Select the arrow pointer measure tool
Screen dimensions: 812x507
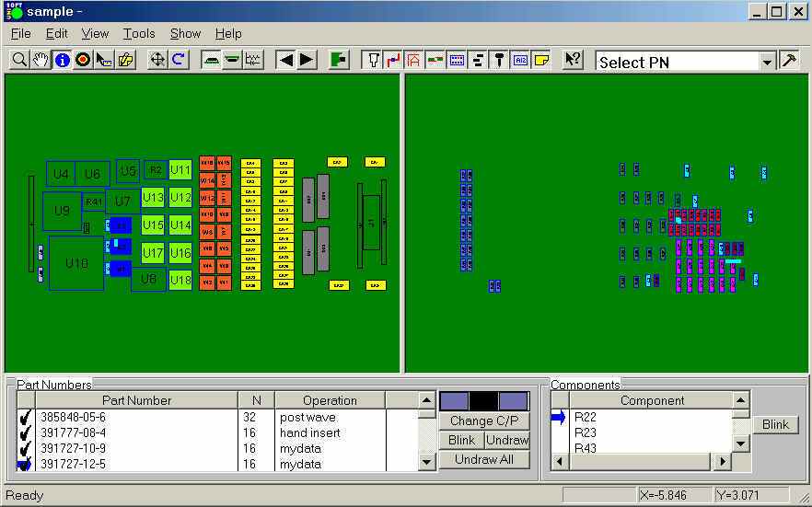click(x=104, y=60)
